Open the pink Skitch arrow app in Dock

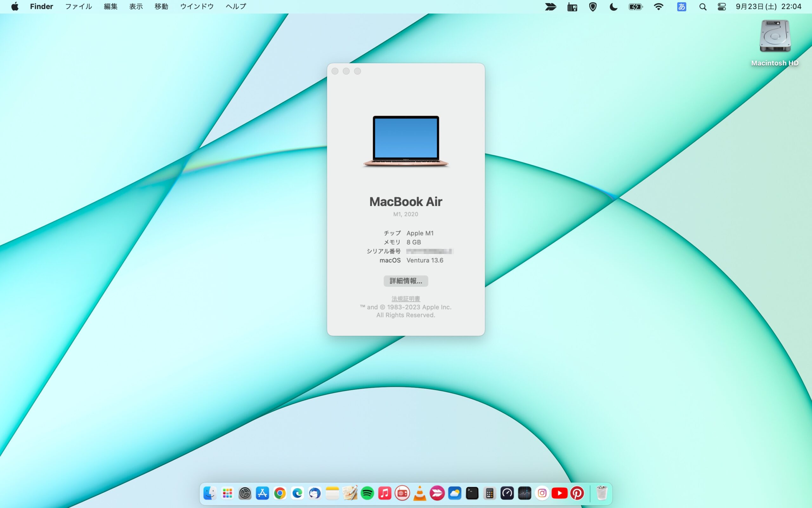point(437,493)
